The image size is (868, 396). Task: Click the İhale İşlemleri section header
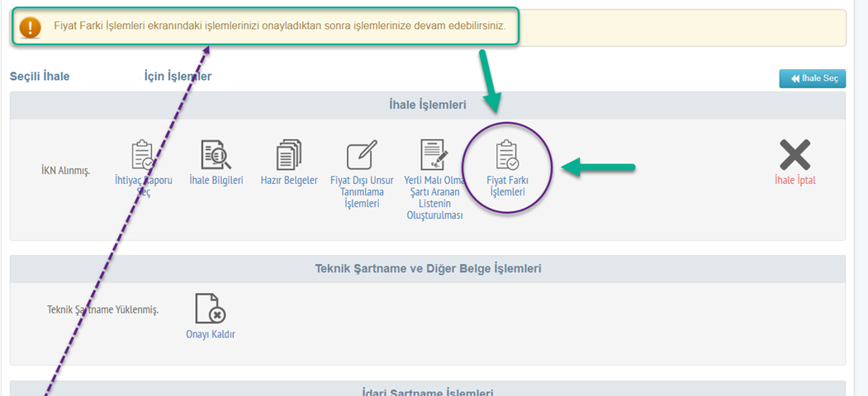tap(427, 105)
